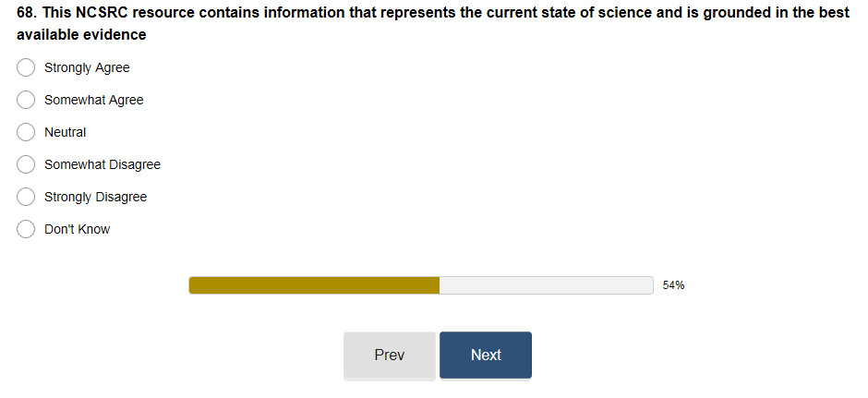Click the empty gray portion of progress bar

click(x=546, y=285)
